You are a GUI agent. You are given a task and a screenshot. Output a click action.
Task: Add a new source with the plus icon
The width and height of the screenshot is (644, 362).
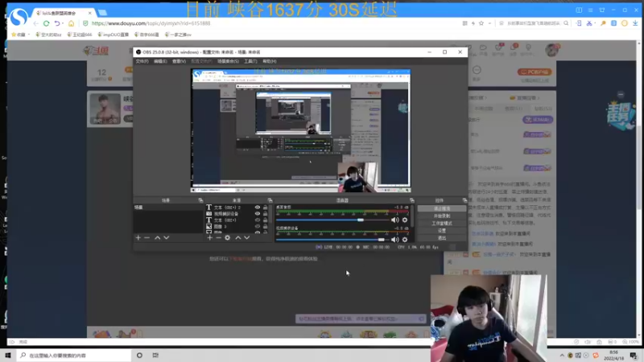tap(209, 237)
